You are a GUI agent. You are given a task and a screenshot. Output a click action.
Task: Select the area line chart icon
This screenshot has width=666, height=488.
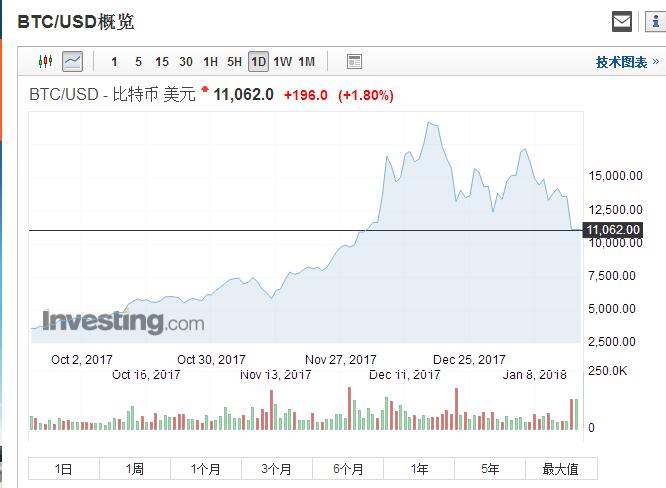pos(72,62)
